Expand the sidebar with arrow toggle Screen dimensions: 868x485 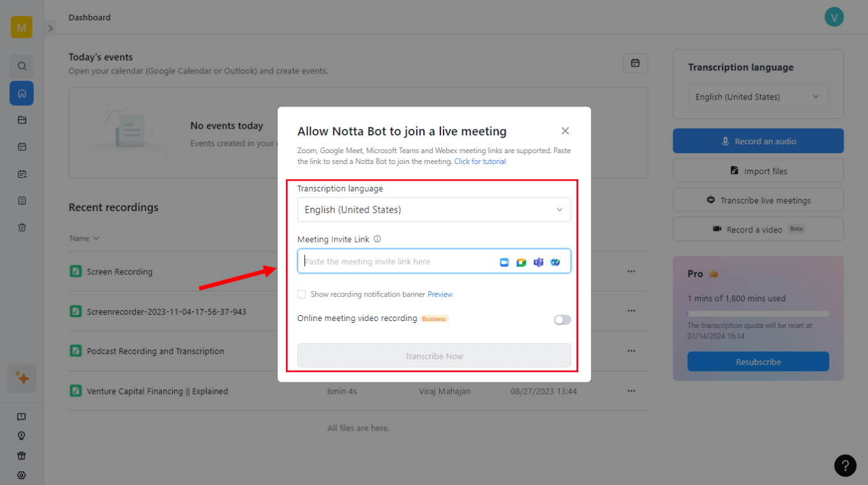click(50, 28)
